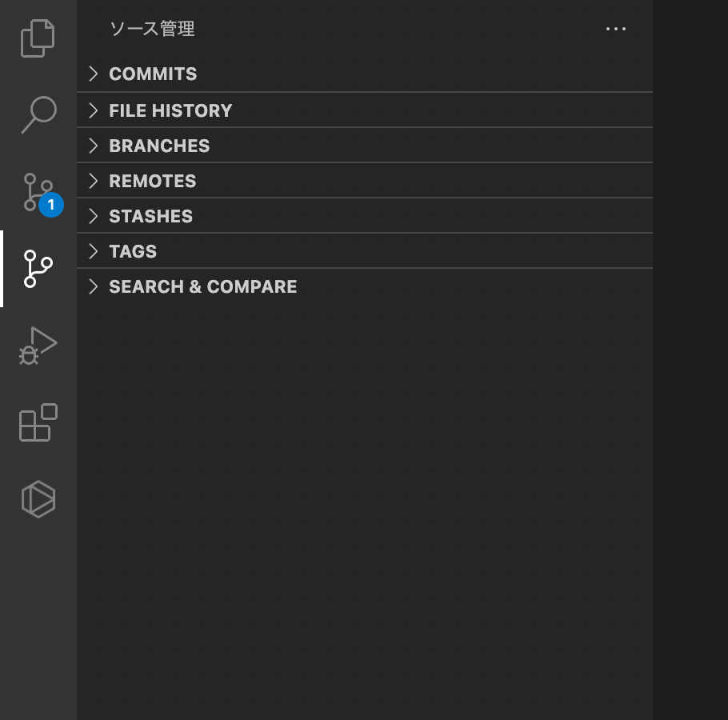Select the GitLens sidebar icon
Image resolution: width=728 pixels, height=720 pixels.
(38, 268)
